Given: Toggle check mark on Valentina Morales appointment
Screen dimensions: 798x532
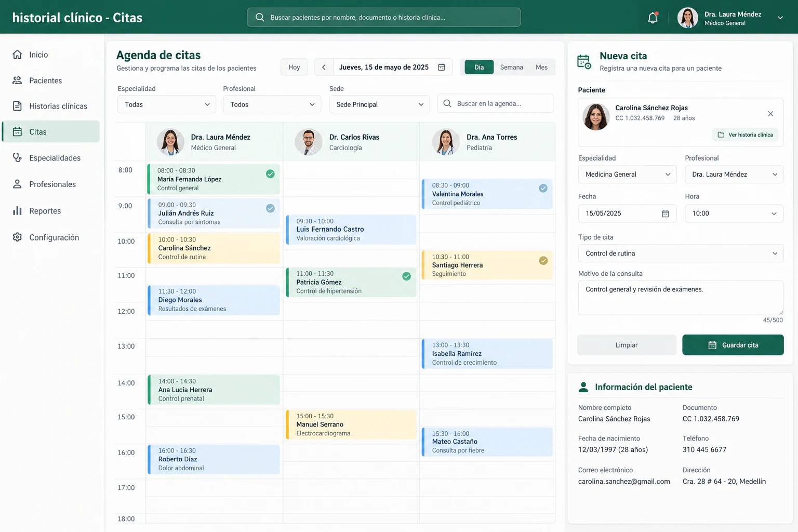Looking at the screenshot, I should [x=543, y=188].
